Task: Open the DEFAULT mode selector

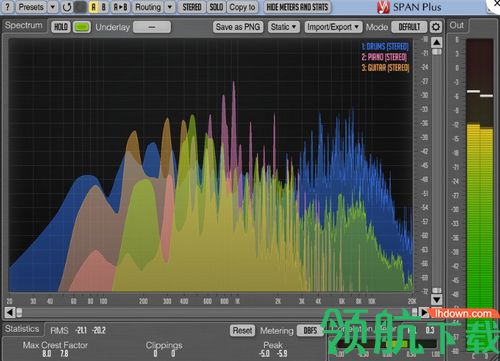Action: pyautogui.click(x=409, y=27)
